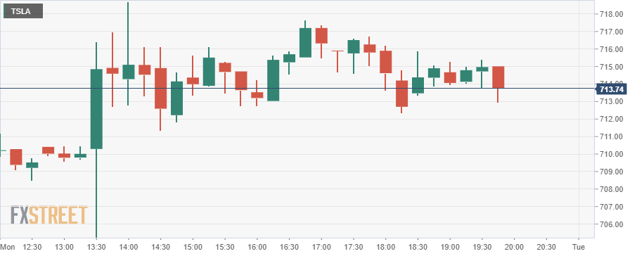Click the 16:30 time axis label
The width and height of the screenshot is (644, 256).
click(289, 247)
